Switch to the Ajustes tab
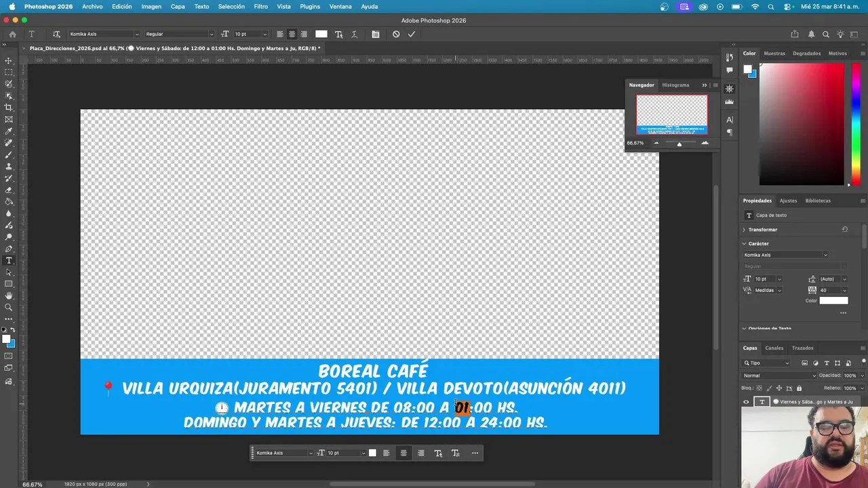Viewport: 868px width, 488px height. pyautogui.click(x=788, y=201)
